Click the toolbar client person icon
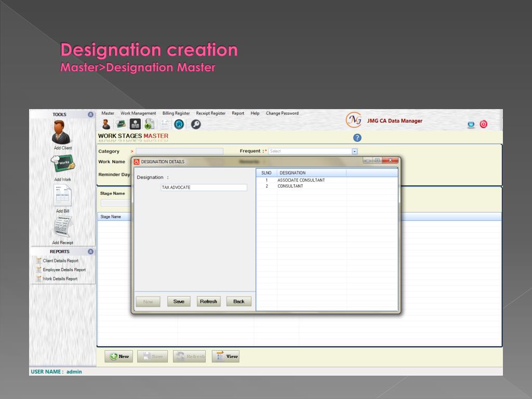The height and width of the screenshot is (399, 532). [x=106, y=125]
